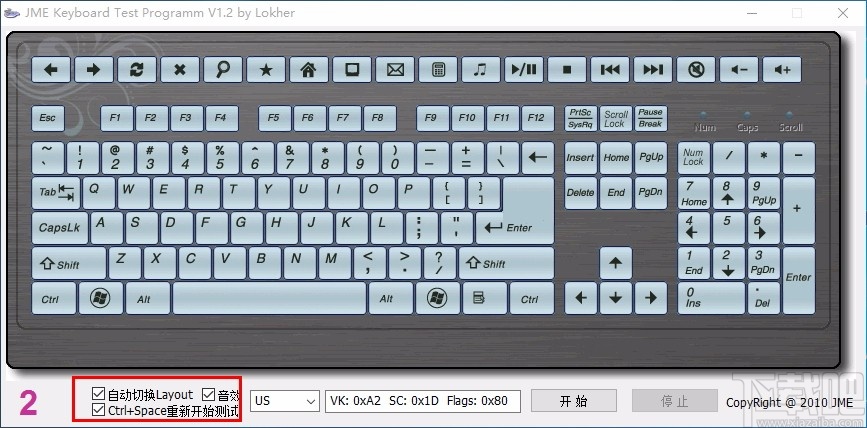This screenshot has width=867, height=428.
Task: Click the Previous Track media key
Action: 610,70
